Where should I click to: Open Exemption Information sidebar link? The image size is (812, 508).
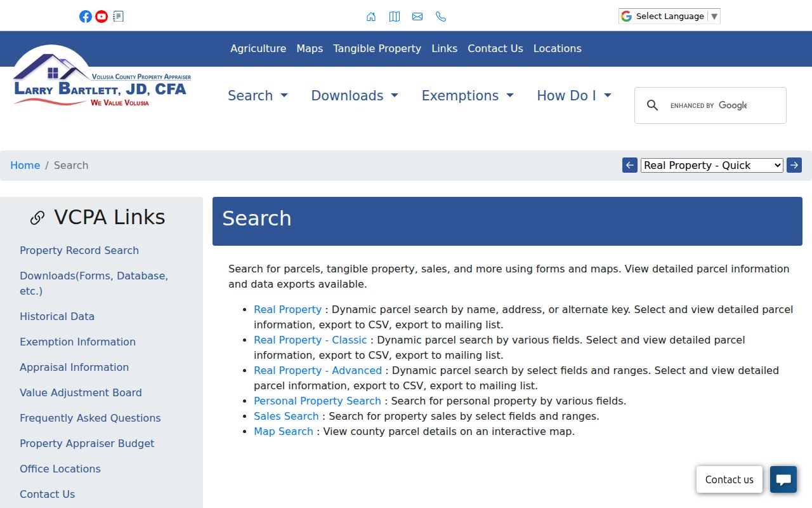77,342
